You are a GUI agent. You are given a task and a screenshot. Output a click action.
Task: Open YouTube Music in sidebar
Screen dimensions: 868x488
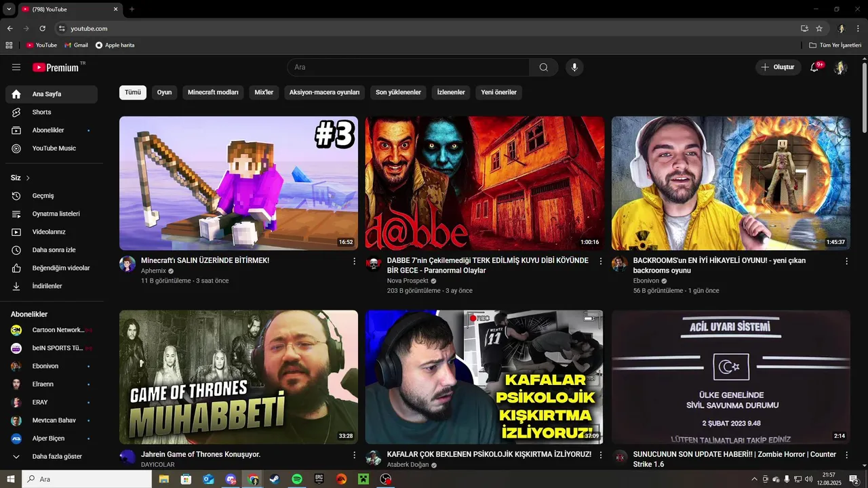(52, 148)
